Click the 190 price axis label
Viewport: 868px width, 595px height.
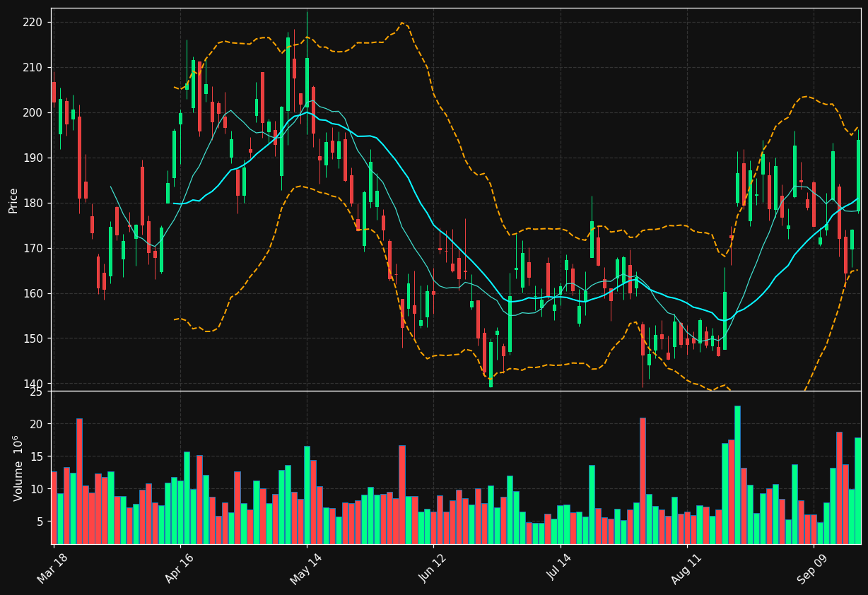coord(33,158)
